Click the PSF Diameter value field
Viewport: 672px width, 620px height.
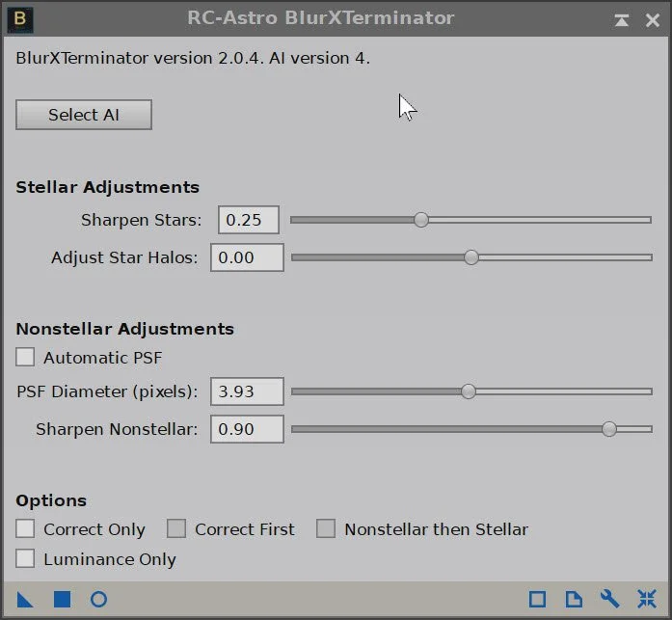click(247, 391)
